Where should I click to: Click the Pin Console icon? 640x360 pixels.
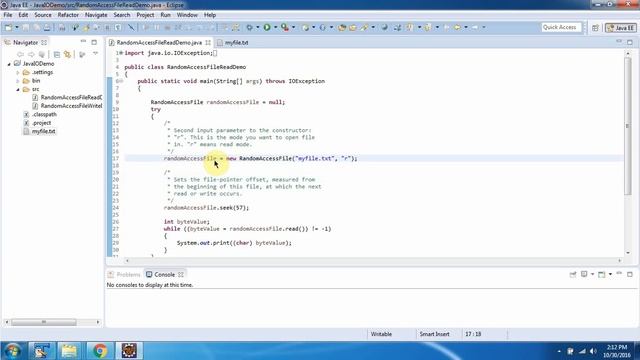coord(573,274)
